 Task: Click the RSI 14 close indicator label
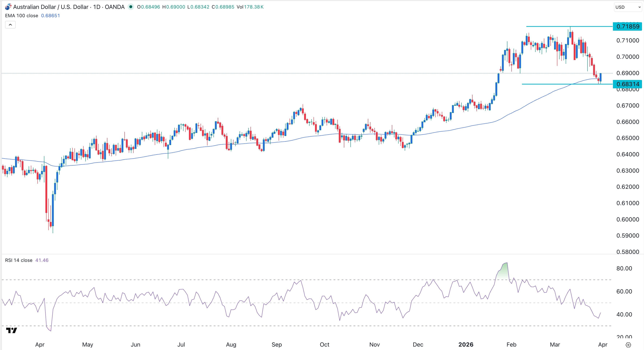point(19,260)
